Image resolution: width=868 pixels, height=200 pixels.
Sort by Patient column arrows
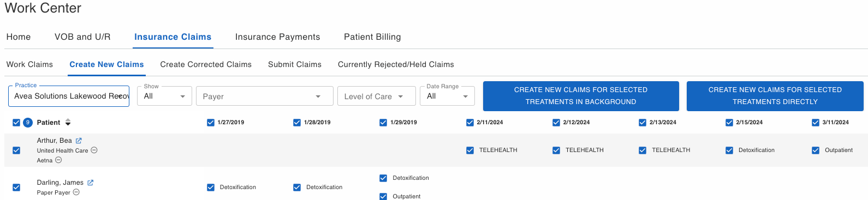click(x=68, y=122)
